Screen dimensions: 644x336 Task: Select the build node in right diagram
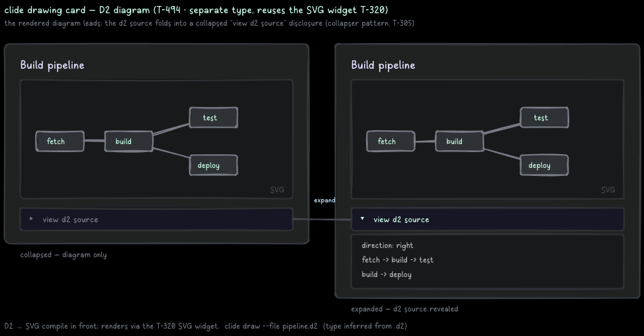point(459,141)
